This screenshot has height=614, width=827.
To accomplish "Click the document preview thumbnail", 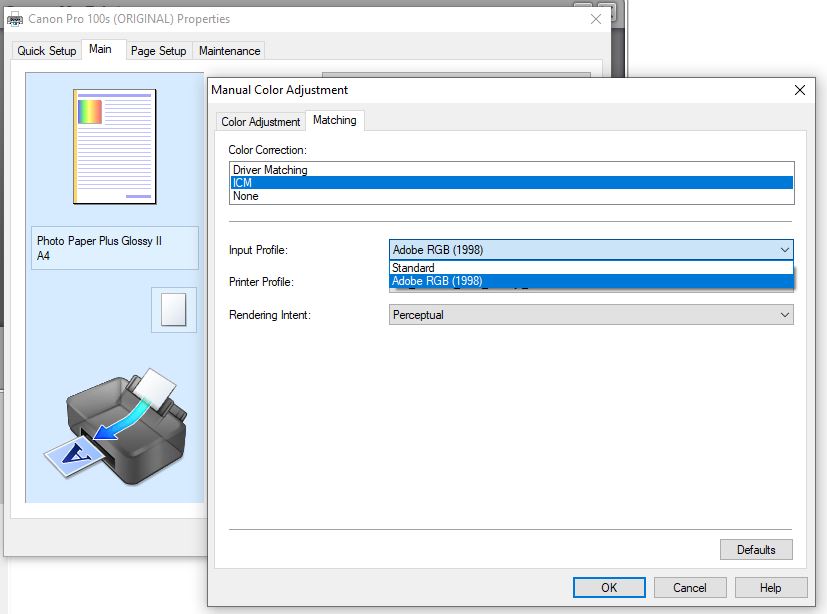I will tap(114, 146).
